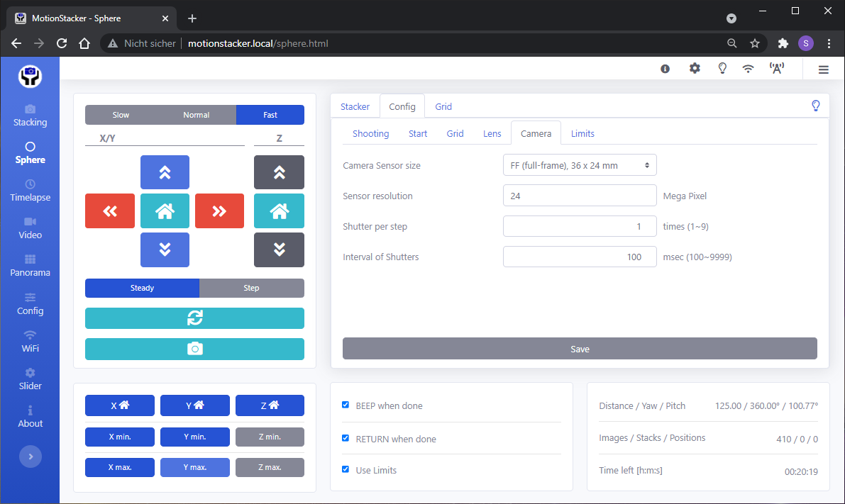Screen dimensions: 845x504
Task: Open the Lens config sub-tab
Action: [492, 133]
